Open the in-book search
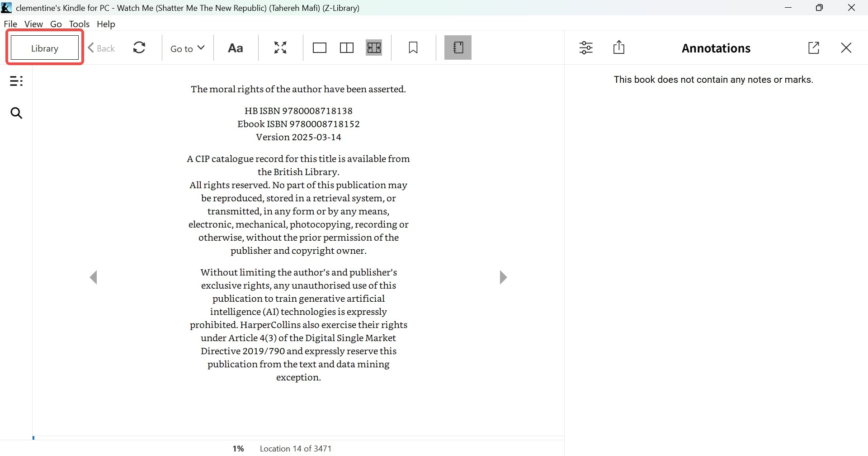Viewport: 868px width, 456px height. (x=16, y=113)
